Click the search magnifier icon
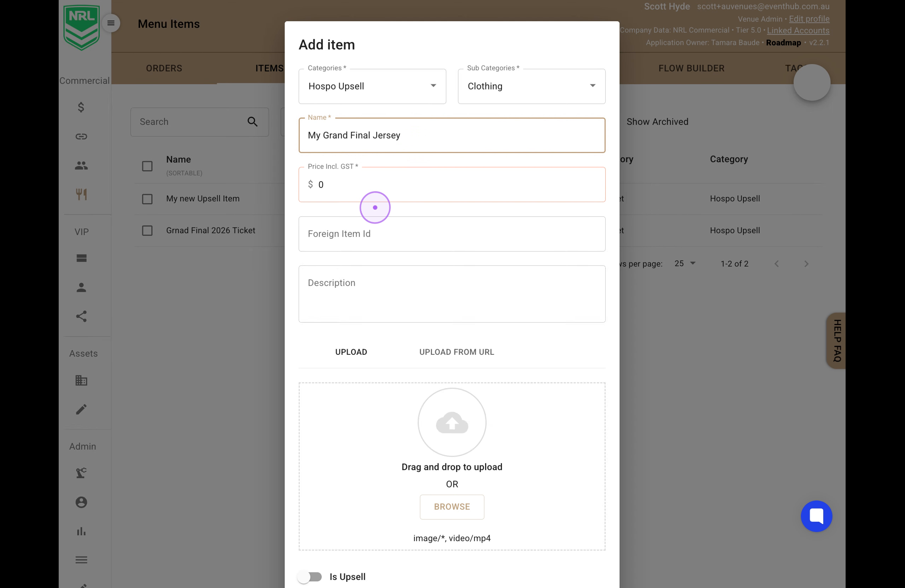 [252, 122]
